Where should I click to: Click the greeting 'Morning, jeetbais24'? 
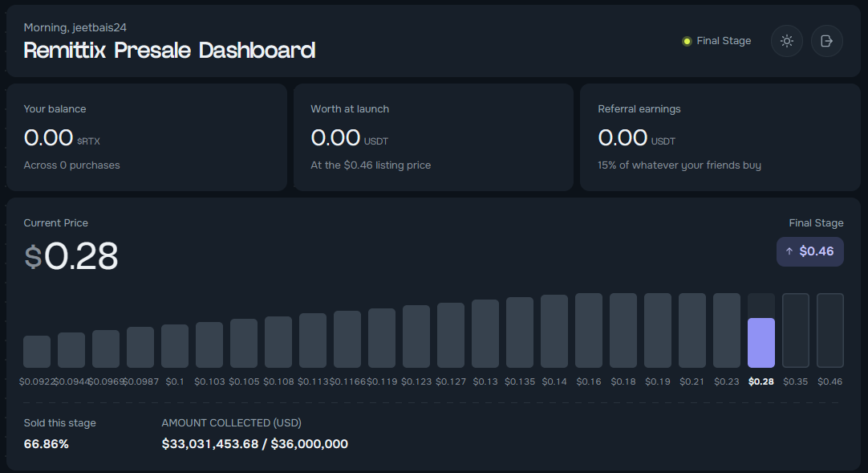tap(75, 27)
